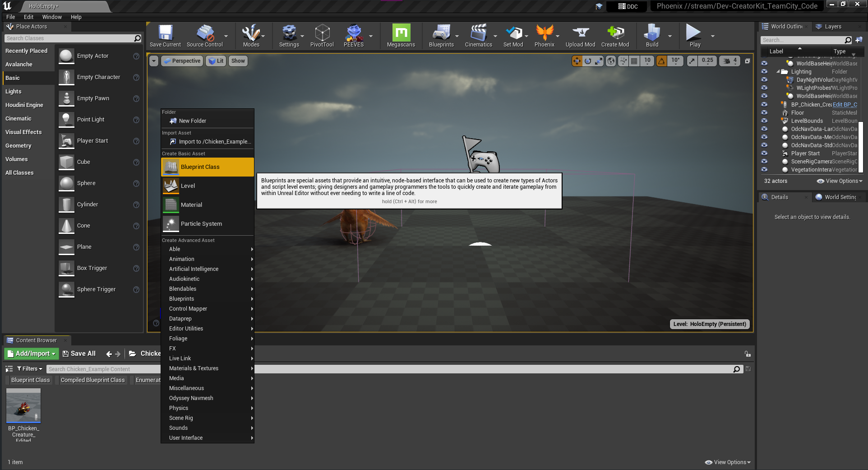868x470 pixels.
Task: Open the Modes toolbar icon
Action: [x=251, y=36]
